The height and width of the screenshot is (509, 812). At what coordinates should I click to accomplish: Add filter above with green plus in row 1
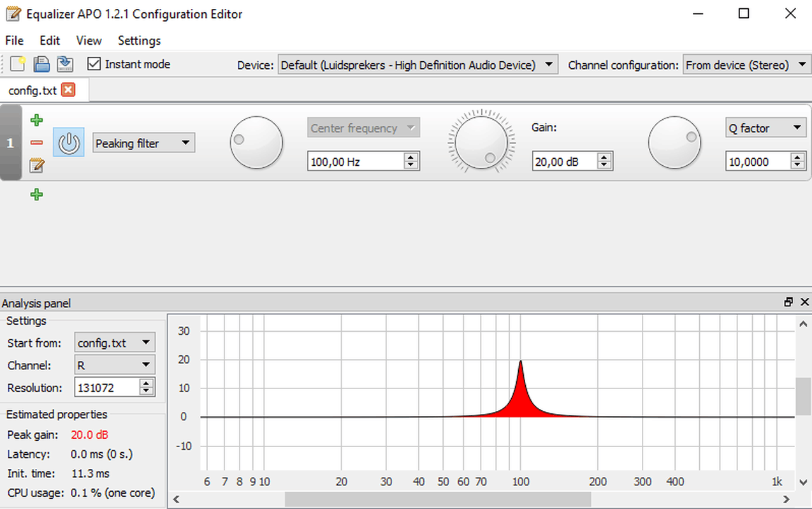tap(36, 120)
